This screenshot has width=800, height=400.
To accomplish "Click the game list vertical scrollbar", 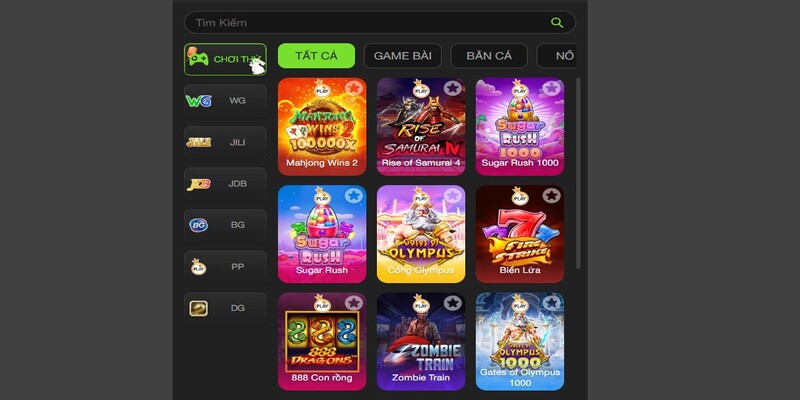I will tap(578, 173).
